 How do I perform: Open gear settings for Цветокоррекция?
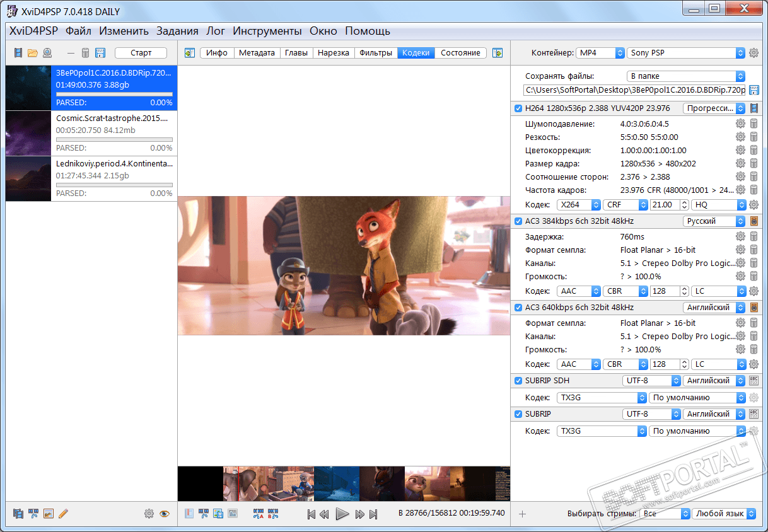click(x=740, y=151)
